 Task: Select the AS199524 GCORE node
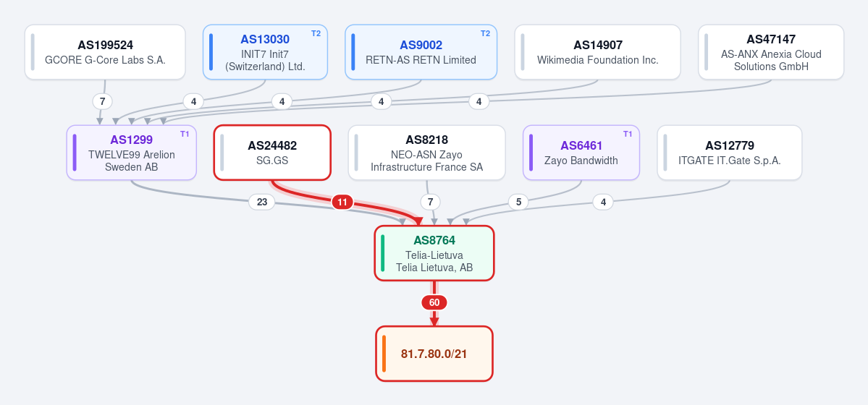coord(105,52)
